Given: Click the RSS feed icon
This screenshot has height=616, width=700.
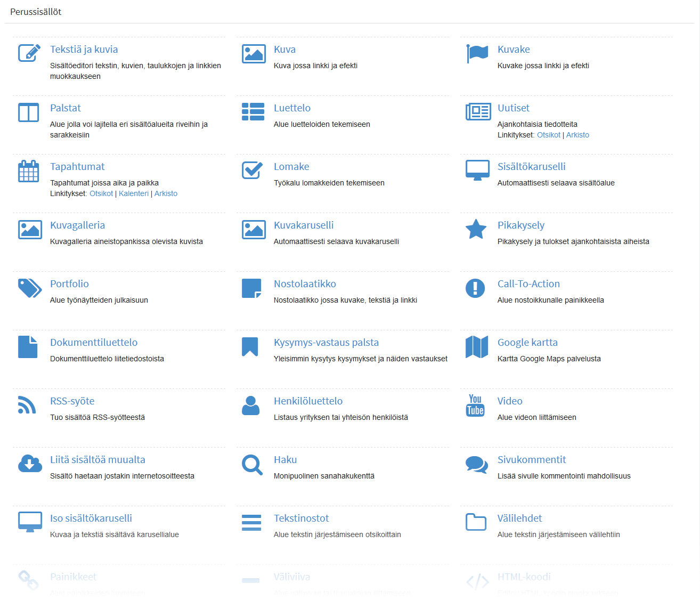Looking at the screenshot, I should tap(27, 405).
